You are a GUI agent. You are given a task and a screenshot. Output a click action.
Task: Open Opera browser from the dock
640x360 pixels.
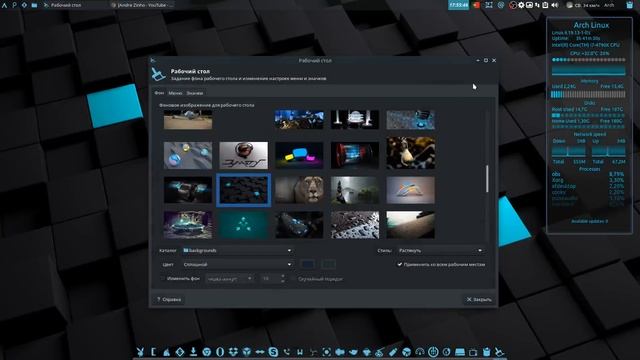click(220, 352)
